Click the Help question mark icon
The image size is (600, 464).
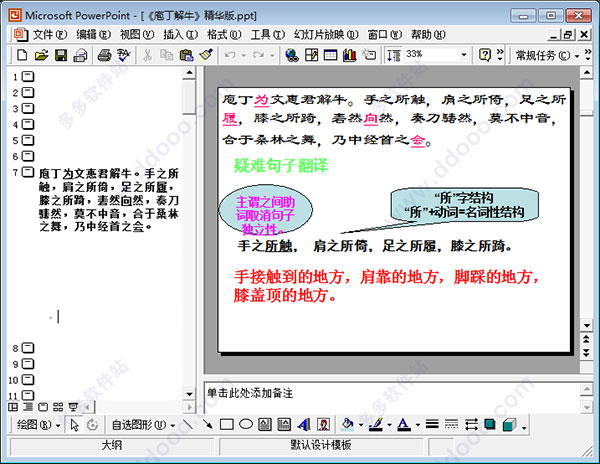tap(485, 55)
